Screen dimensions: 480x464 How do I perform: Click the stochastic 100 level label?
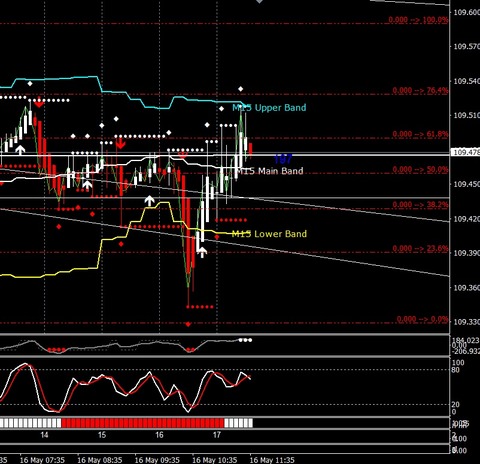click(x=458, y=363)
